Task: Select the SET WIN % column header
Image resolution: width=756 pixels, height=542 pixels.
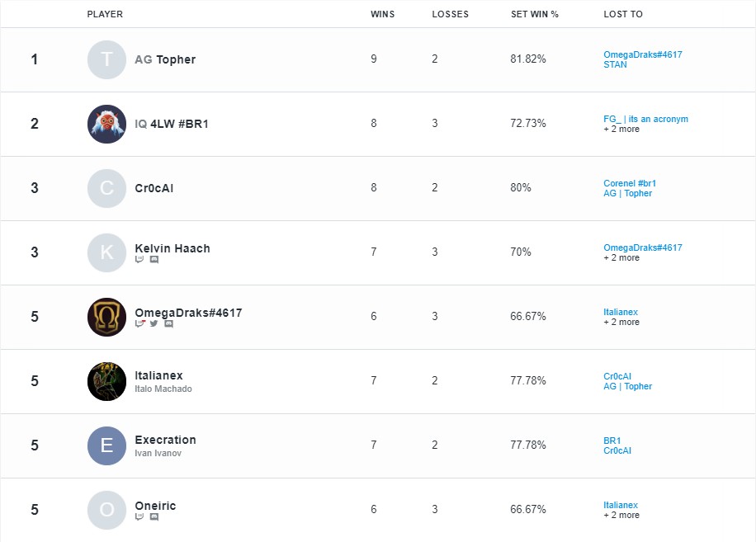Action: pyautogui.click(x=535, y=14)
